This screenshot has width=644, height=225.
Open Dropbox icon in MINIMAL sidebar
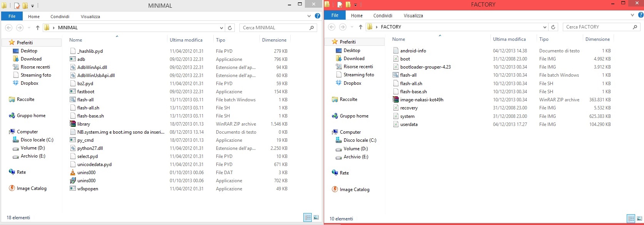16,83
